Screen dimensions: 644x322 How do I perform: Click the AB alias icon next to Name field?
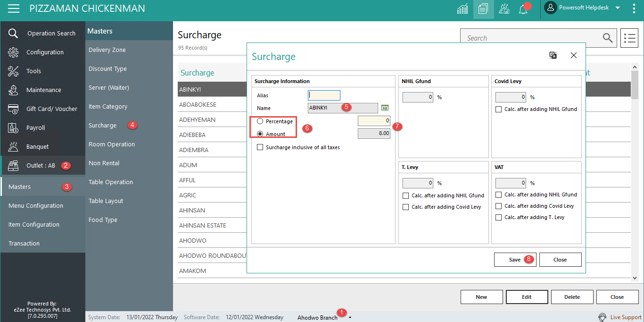point(385,108)
